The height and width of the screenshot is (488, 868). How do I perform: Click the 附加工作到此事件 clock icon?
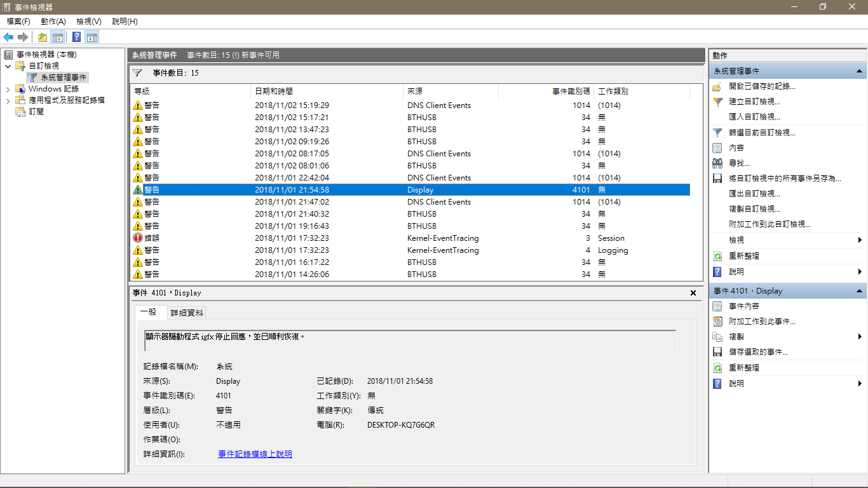click(x=717, y=322)
